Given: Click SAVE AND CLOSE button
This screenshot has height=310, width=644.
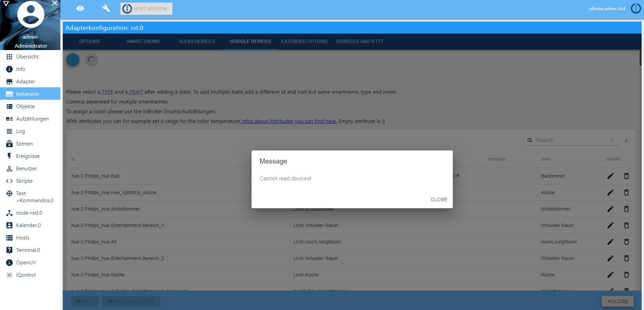Looking at the screenshot, I should pos(131,301).
